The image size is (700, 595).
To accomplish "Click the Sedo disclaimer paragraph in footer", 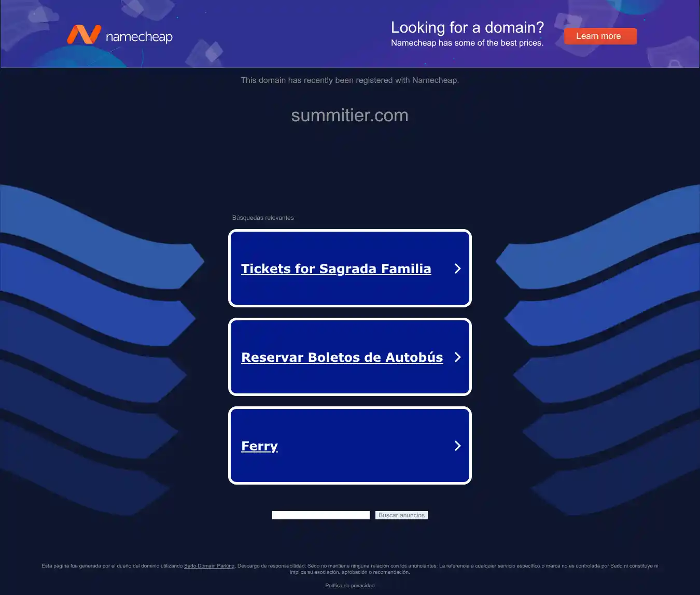I will point(350,569).
